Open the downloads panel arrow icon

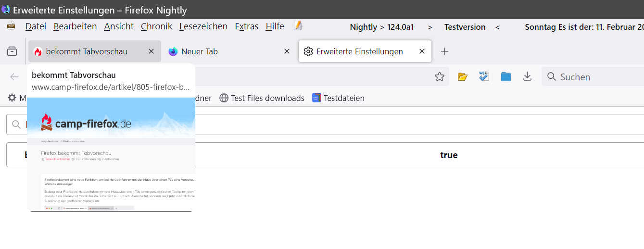click(527, 77)
